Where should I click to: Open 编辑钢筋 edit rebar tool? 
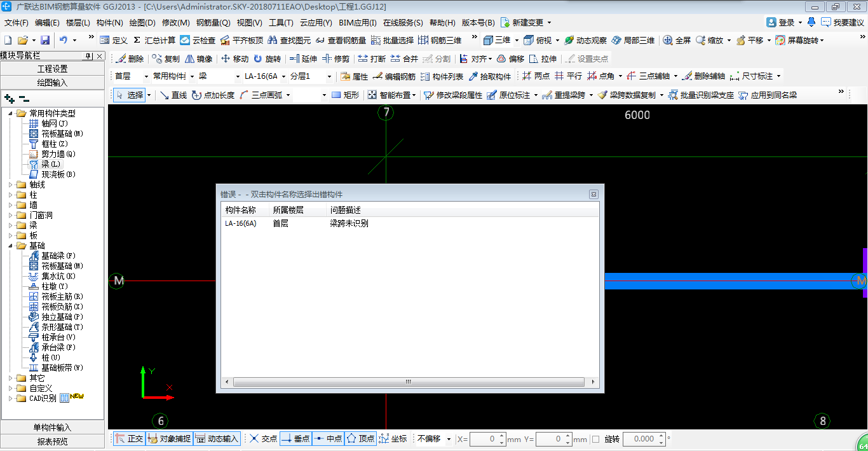[394, 76]
